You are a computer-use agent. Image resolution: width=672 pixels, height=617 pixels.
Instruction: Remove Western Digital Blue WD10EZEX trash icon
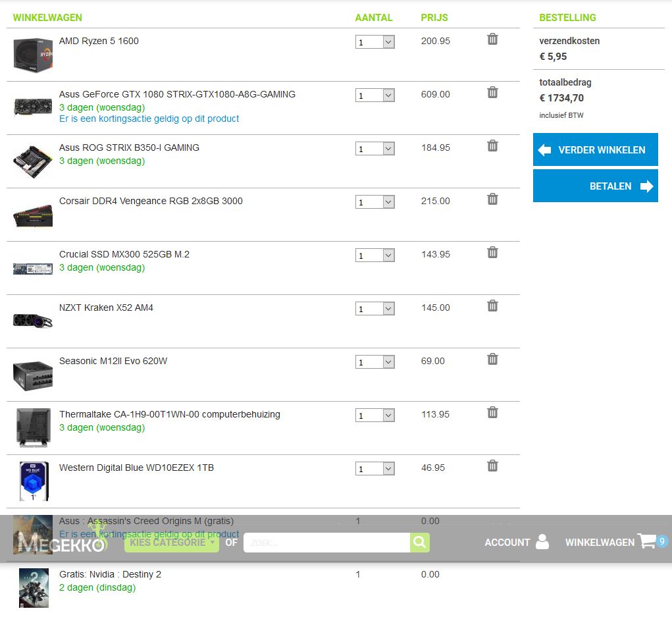coord(492,466)
